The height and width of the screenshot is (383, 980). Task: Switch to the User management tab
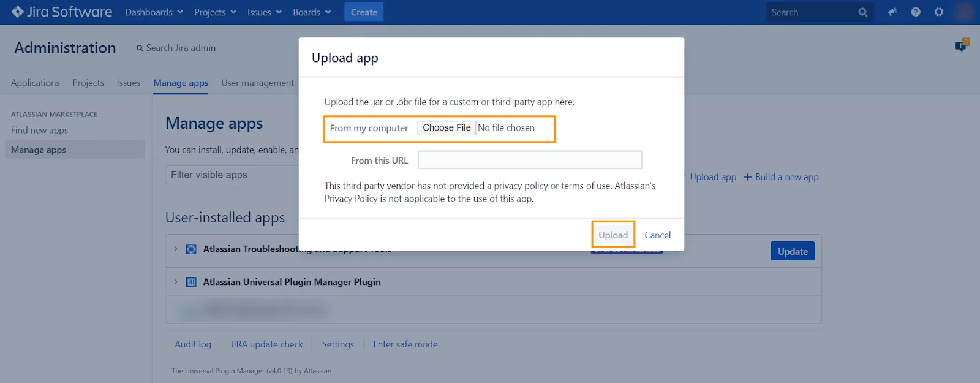coord(258,83)
